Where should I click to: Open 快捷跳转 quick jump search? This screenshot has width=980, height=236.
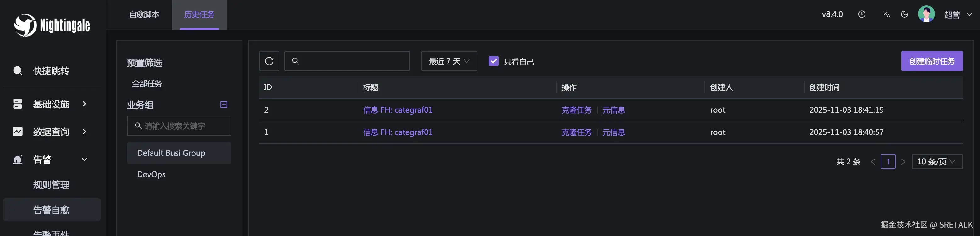[x=51, y=71]
